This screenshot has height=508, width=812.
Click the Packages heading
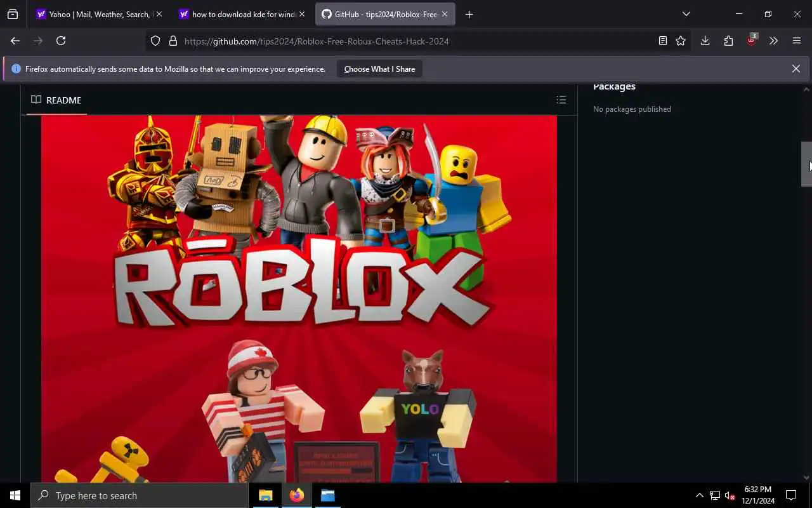(x=614, y=86)
